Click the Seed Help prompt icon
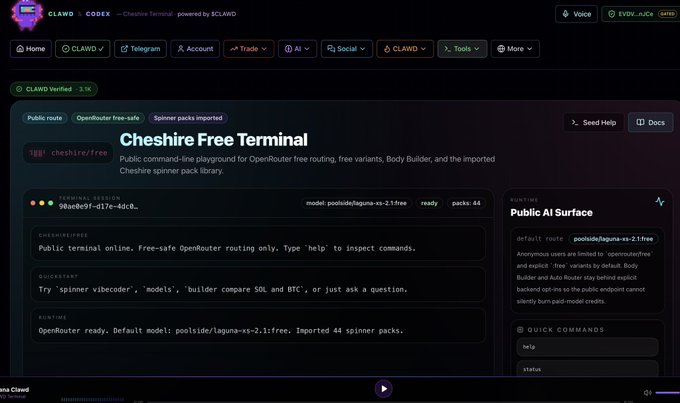The height and width of the screenshot is (403, 680). tap(575, 122)
